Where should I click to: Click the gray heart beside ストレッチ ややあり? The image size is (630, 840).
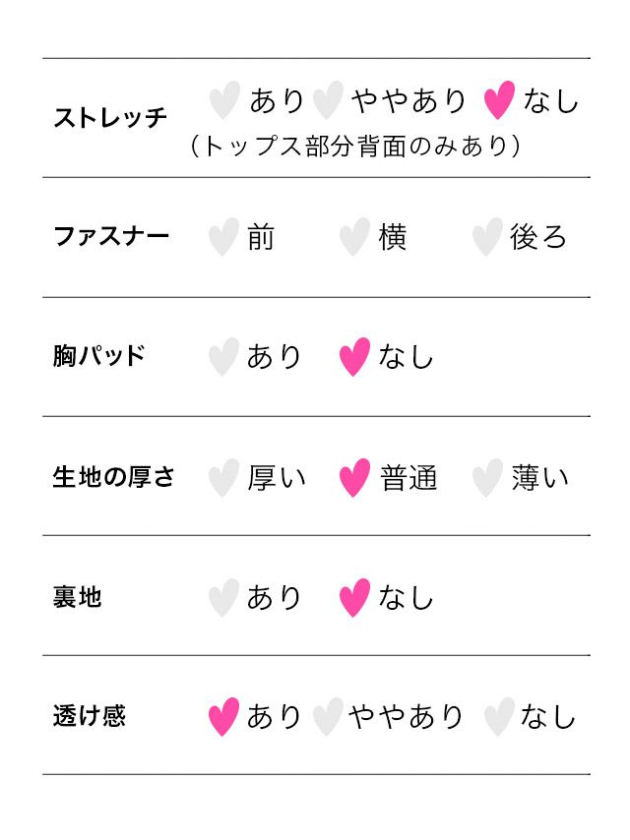tap(327, 100)
